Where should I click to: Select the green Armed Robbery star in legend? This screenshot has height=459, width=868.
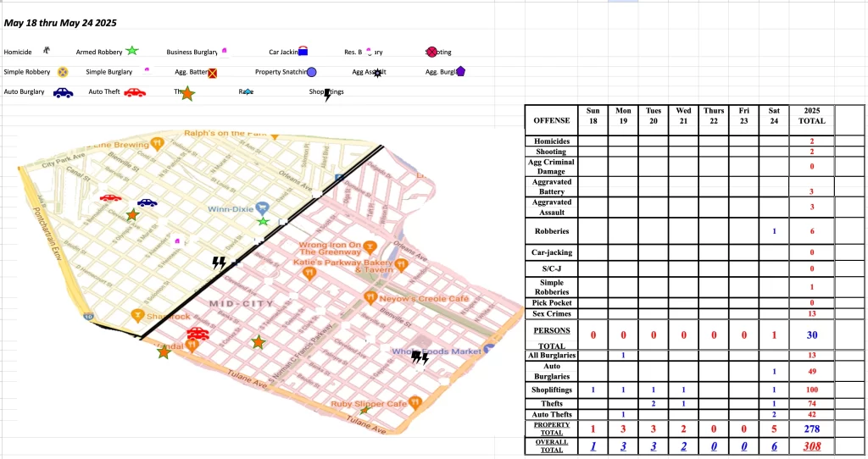point(131,51)
